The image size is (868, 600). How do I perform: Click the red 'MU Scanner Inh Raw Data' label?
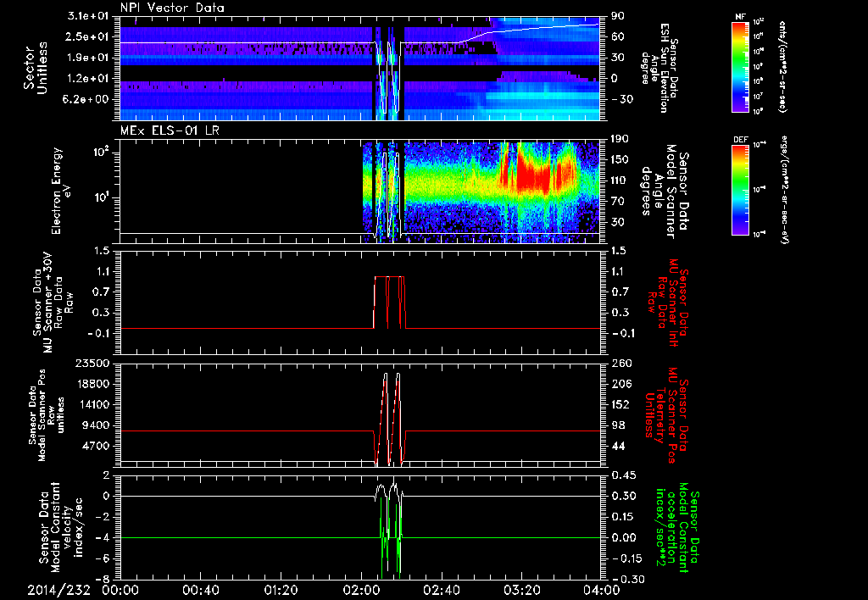(666, 303)
